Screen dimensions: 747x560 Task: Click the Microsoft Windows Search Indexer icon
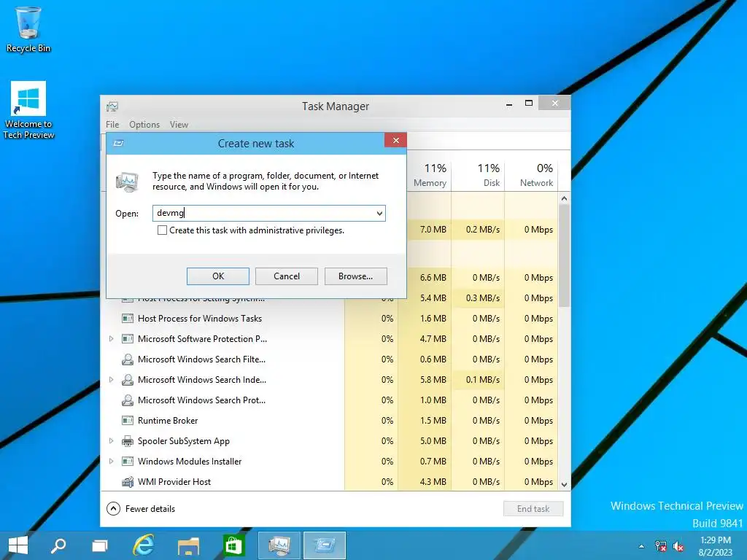127,380
